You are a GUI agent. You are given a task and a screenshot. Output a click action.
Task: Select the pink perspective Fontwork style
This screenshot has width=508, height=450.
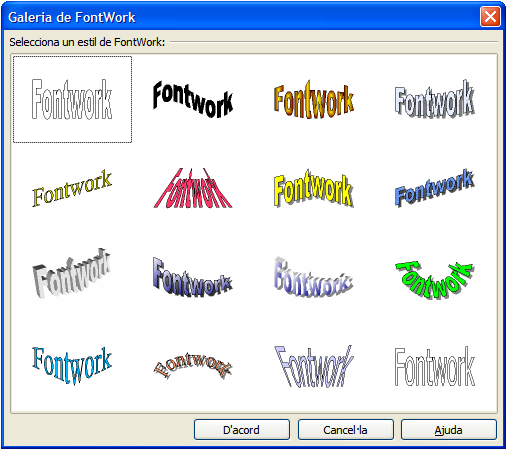pyautogui.click(x=193, y=188)
